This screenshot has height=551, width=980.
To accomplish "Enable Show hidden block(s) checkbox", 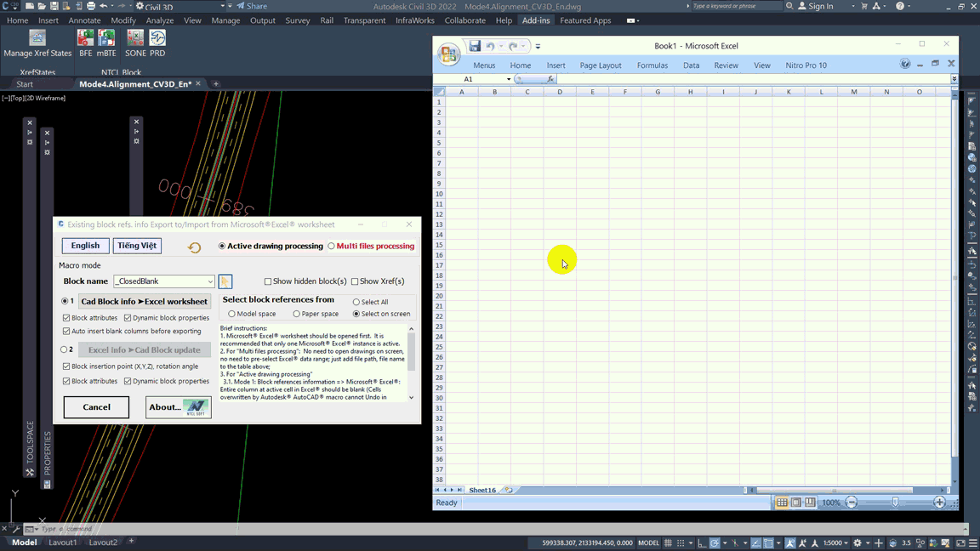I will pos(268,281).
